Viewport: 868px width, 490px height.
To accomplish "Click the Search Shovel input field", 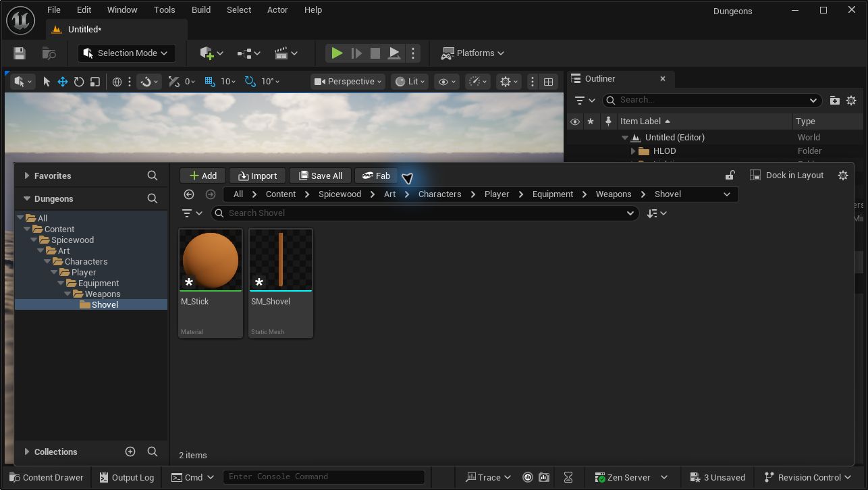I will tap(425, 213).
